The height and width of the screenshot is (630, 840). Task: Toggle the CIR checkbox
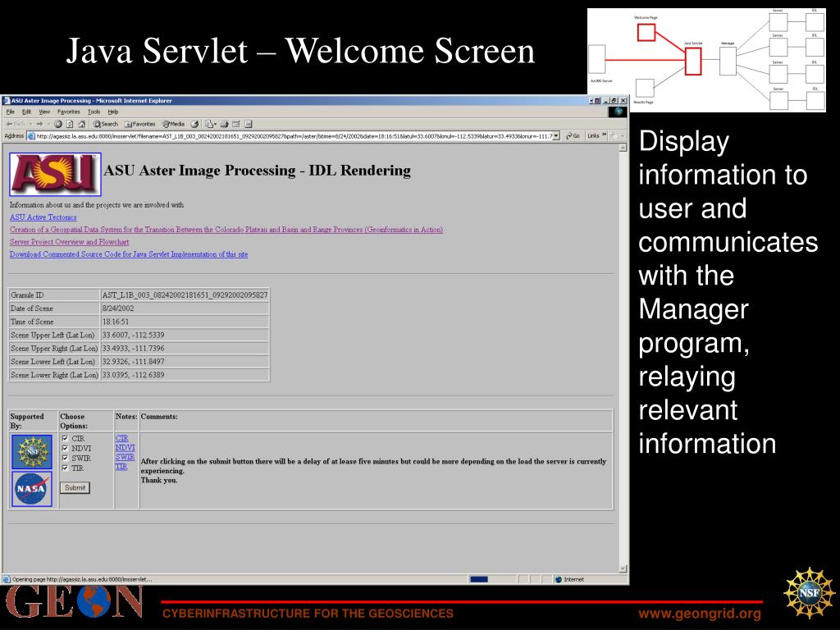click(65, 438)
